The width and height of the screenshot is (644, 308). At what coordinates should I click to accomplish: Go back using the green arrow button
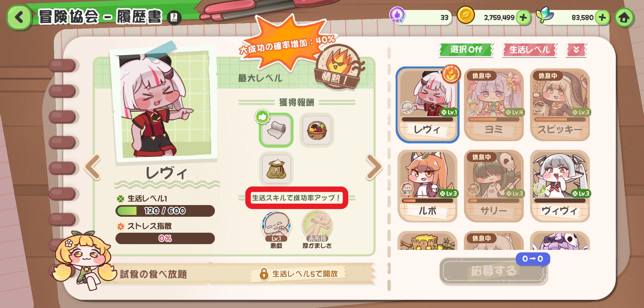[x=19, y=17]
